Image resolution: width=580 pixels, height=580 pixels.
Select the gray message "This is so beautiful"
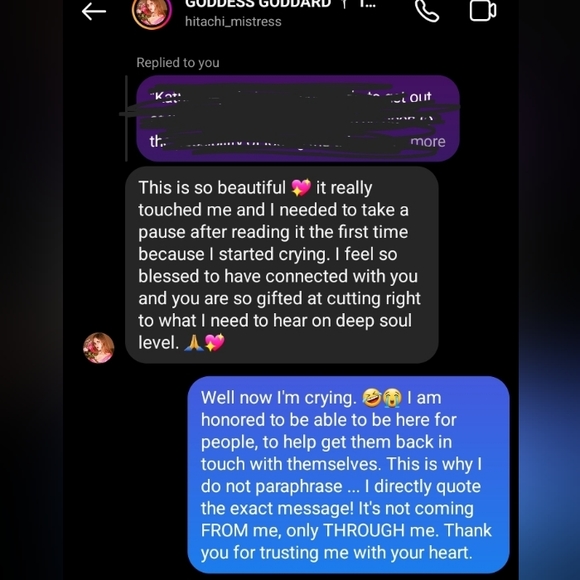click(282, 265)
